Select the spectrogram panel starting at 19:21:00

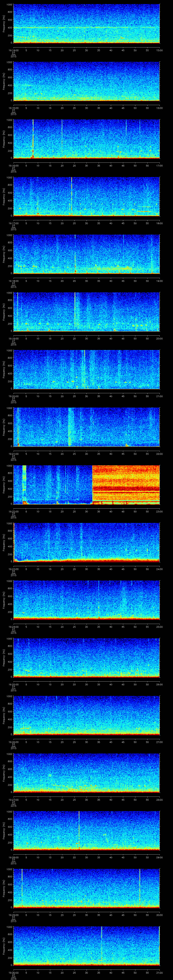87,427
